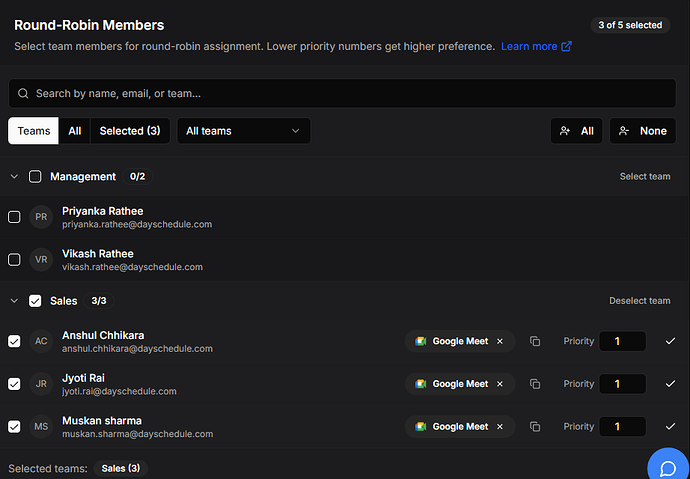Click the VR avatar of Vikash Rathee
690x479 pixels.
tap(41, 260)
